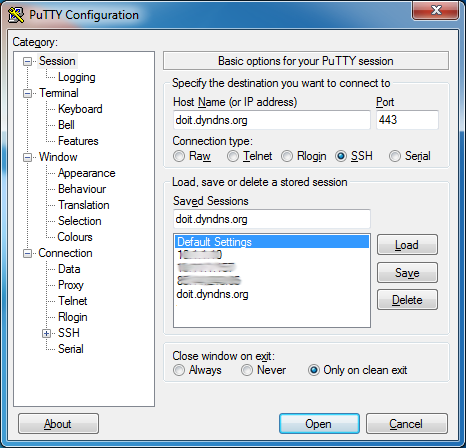Click the About button
The image size is (466, 448).
pyautogui.click(x=58, y=424)
